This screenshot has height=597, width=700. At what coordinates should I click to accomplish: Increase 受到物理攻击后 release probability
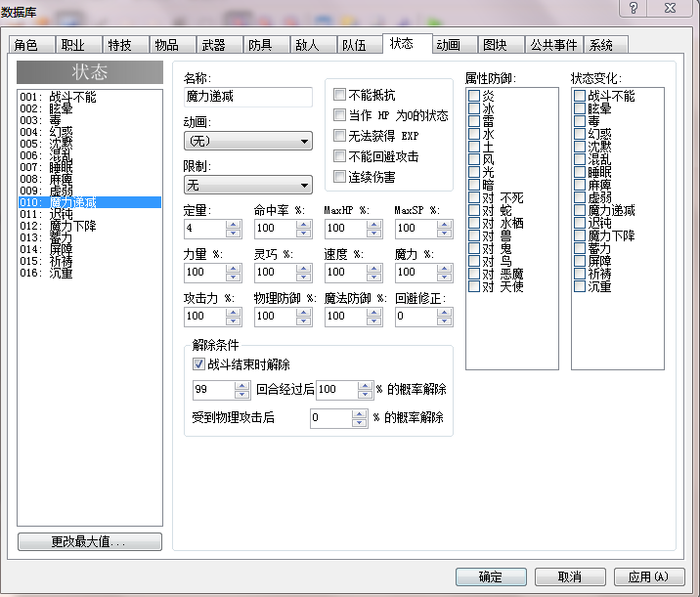tap(360, 413)
